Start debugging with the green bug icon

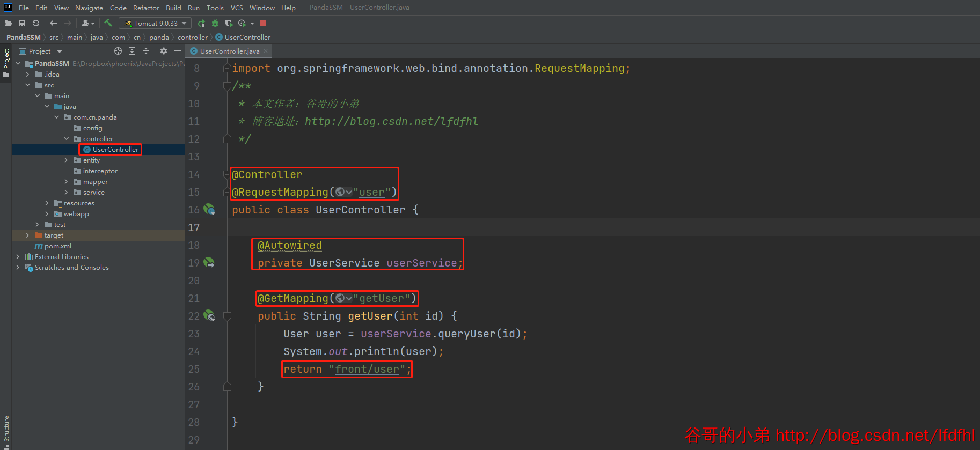[215, 23]
